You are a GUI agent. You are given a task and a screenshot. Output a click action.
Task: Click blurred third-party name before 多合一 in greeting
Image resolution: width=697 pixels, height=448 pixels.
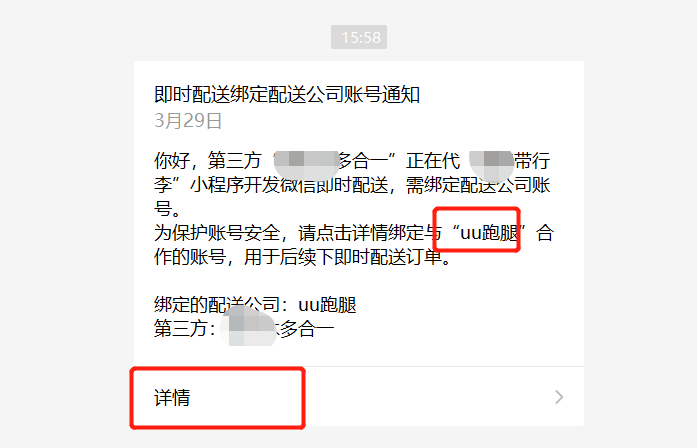[306, 164]
